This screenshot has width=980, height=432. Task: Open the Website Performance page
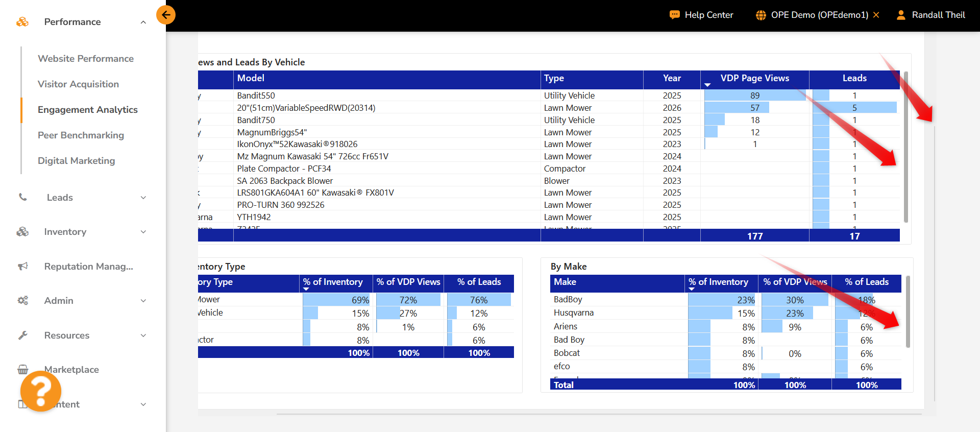tap(86, 59)
